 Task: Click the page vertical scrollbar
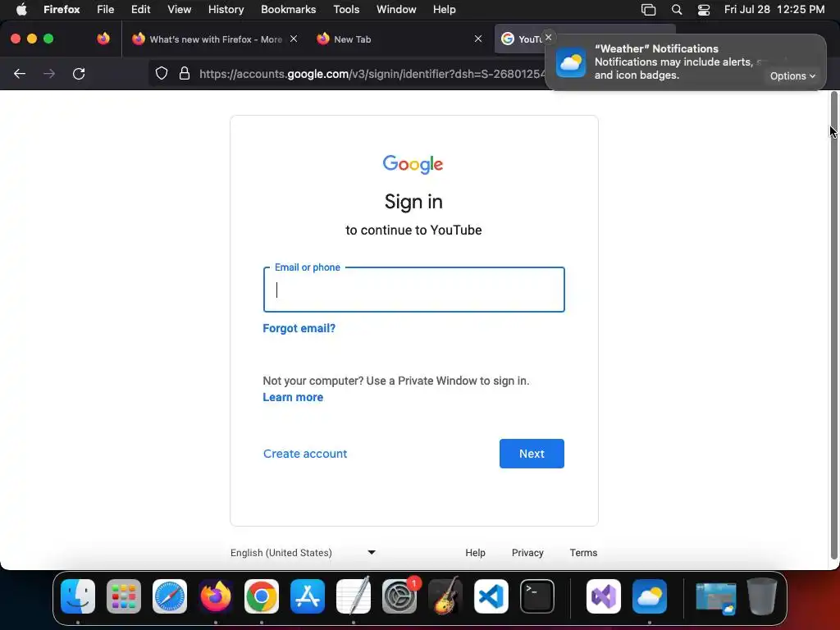click(833, 326)
